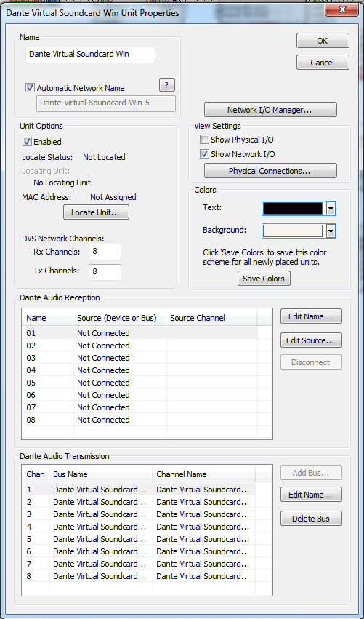Click the question mark help button
Image resolution: width=364 pixels, height=619 pixels.
[x=167, y=85]
